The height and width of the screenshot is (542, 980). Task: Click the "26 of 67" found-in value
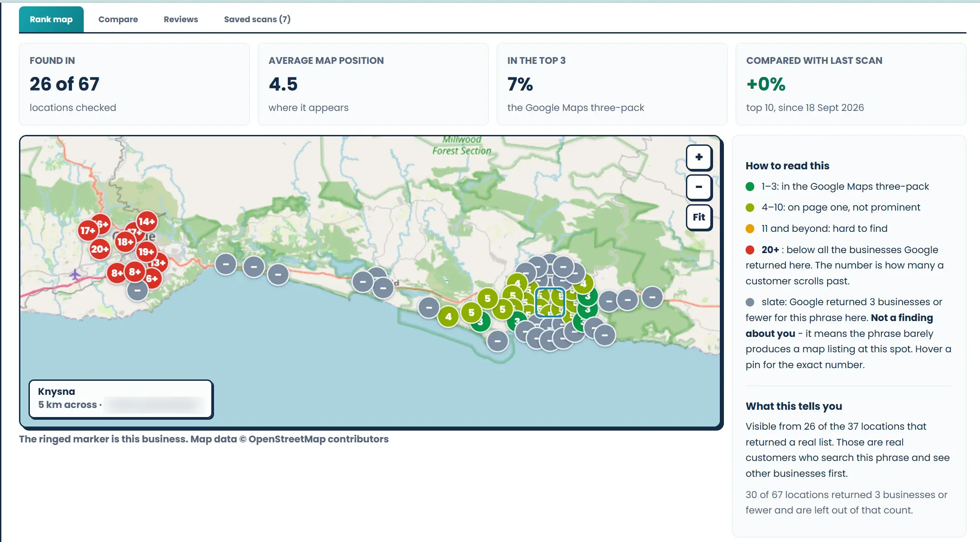[x=64, y=84]
